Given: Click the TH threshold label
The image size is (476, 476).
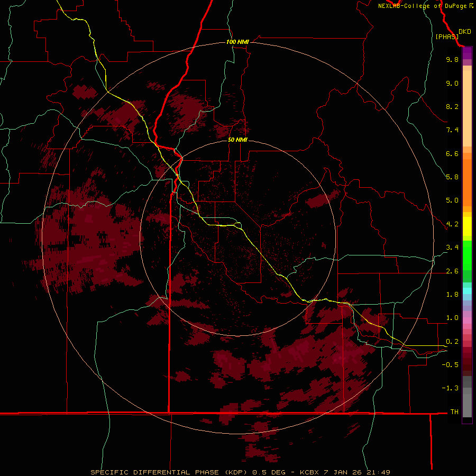Looking at the screenshot, I should click(454, 412).
